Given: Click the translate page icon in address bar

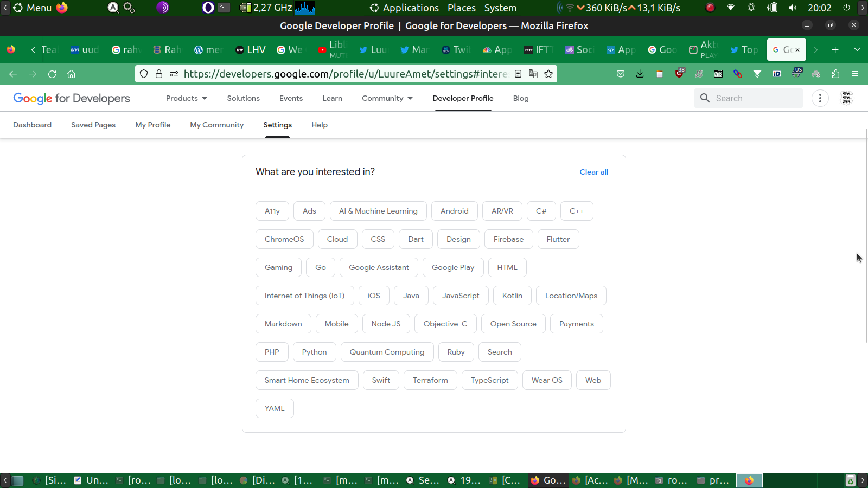Looking at the screenshot, I should coord(533,74).
